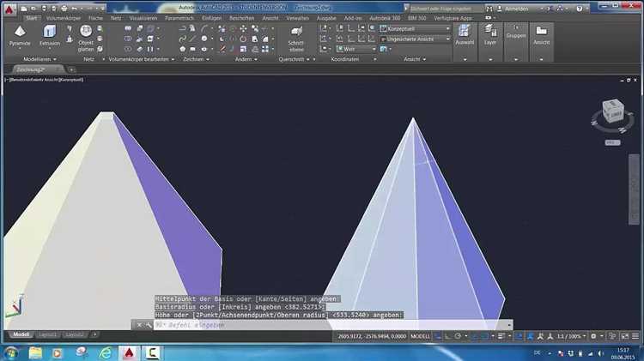Select the Modell layout tab
644x361 pixels.
click(x=21, y=334)
